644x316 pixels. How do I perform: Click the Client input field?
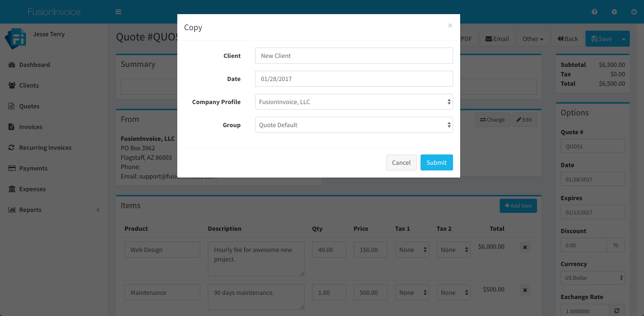(x=354, y=56)
